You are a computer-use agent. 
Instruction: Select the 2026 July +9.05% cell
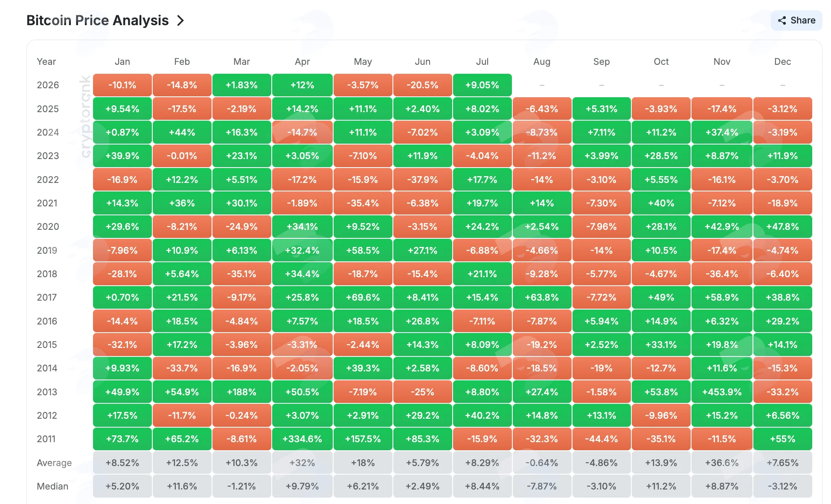482,85
